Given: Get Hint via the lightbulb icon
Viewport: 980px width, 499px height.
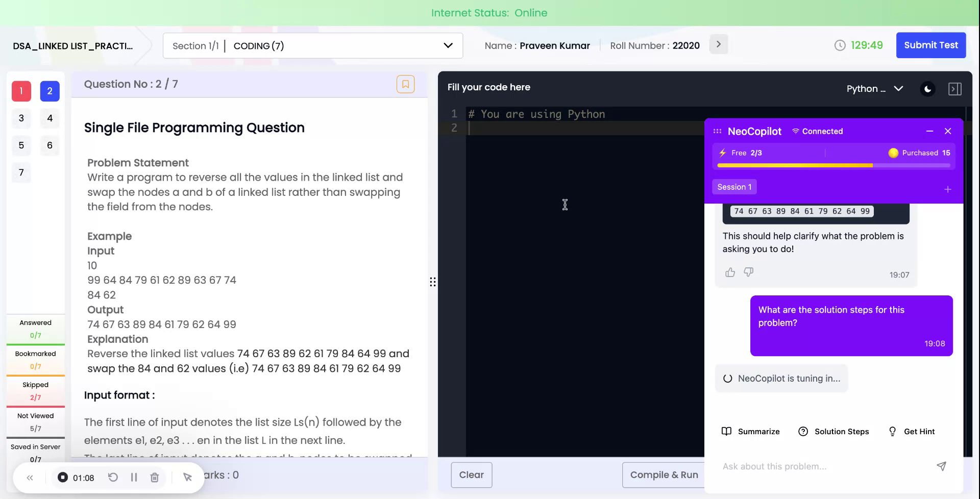Looking at the screenshot, I should [912, 431].
